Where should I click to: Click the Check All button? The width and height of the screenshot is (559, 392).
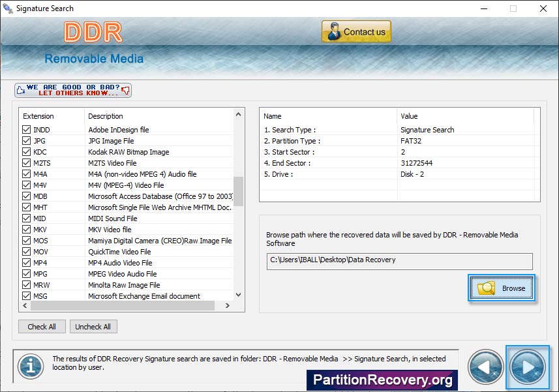[42, 326]
